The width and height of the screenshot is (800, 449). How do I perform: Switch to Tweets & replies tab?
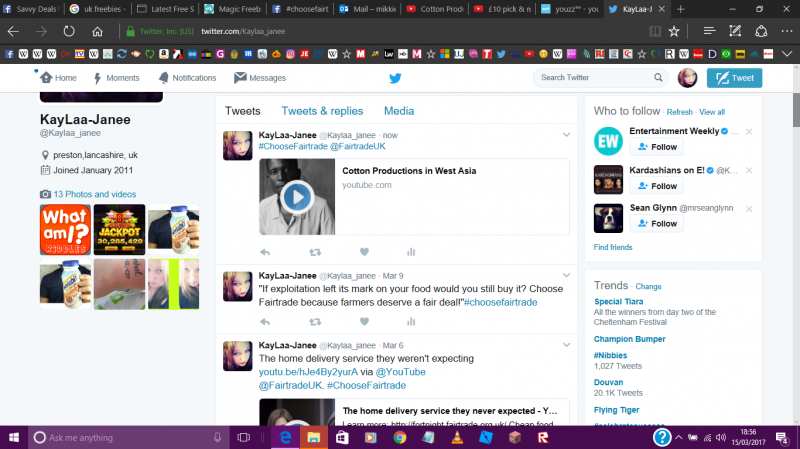pos(322,111)
